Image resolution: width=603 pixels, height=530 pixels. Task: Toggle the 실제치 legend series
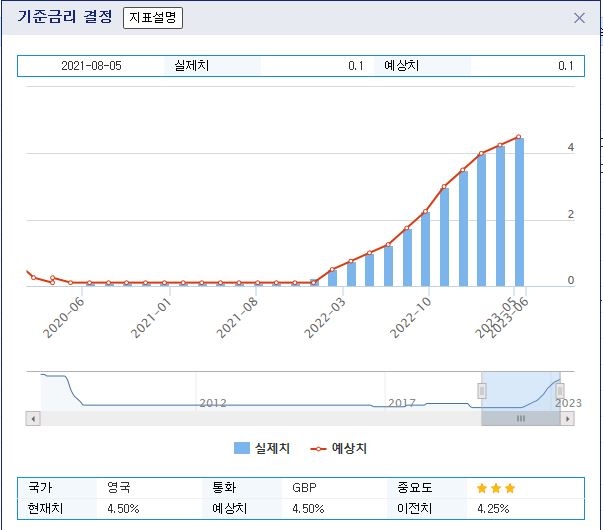point(262,448)
